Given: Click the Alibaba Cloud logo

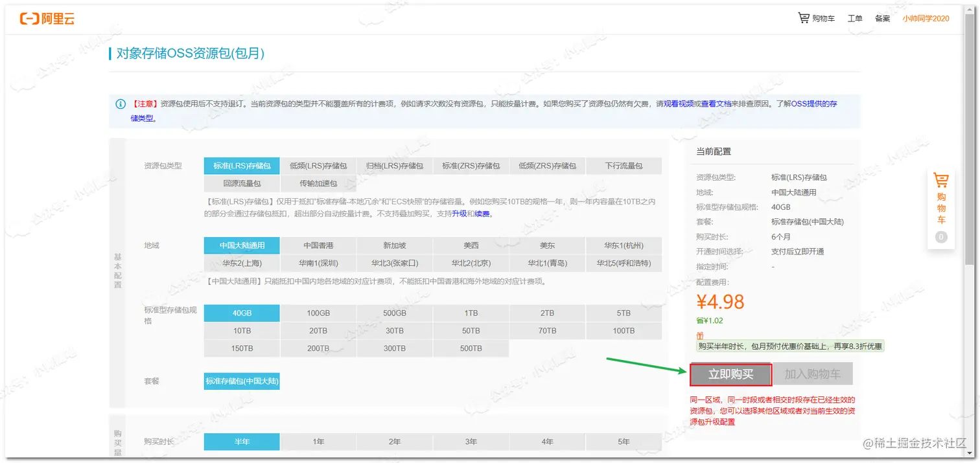Looking at the screenshot, I should pyautogui.click(x=47, y=19).
